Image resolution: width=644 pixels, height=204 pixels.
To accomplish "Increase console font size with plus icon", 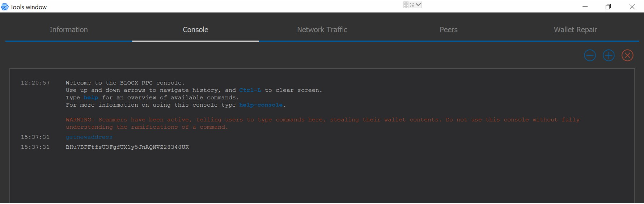I will point(609,55).
